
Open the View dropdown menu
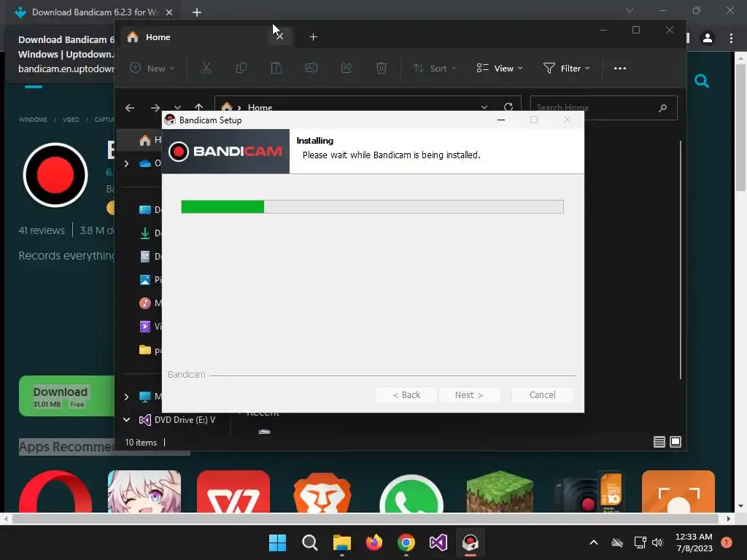click(500, 69)
